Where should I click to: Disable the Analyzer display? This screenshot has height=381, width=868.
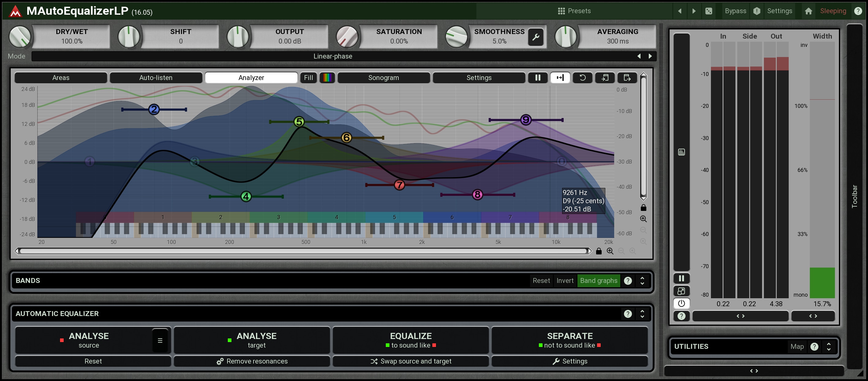[251, 78]
